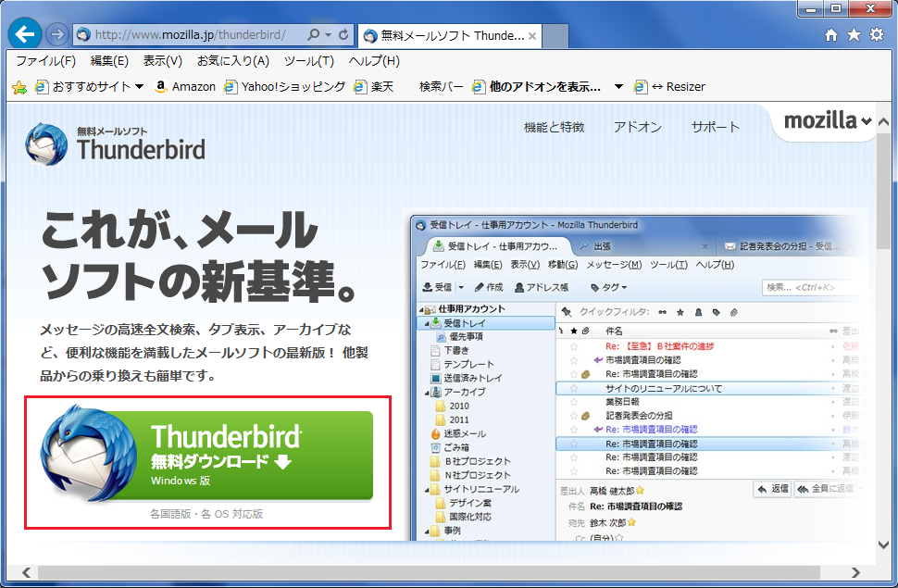The image size is (898, 588).
Task: Refresh the page with the reload icon
Action: 343,34
